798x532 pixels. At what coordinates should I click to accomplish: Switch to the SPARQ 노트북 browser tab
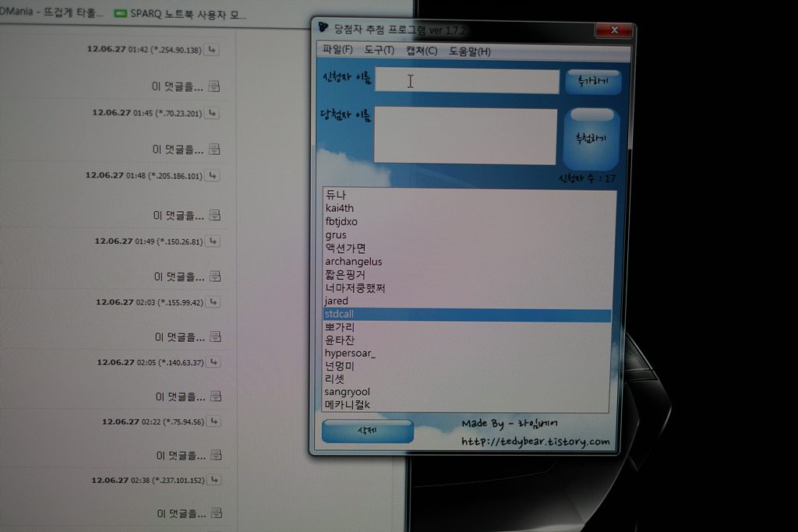181,14
